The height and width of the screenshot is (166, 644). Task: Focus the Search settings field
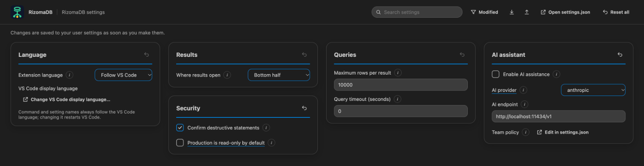tap(417, 12)
